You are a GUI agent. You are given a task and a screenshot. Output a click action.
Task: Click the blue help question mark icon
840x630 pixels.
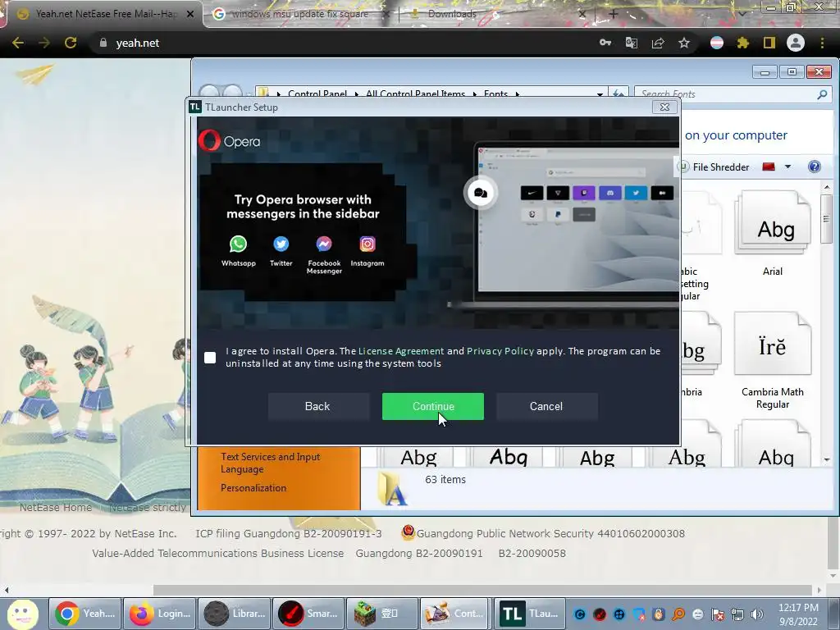815,167
